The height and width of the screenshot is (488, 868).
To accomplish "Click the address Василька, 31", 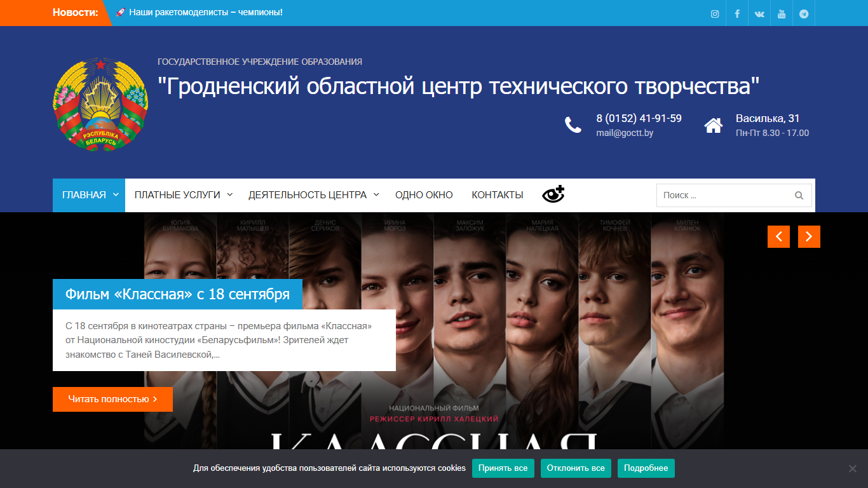I will click(x=768, y=118).
